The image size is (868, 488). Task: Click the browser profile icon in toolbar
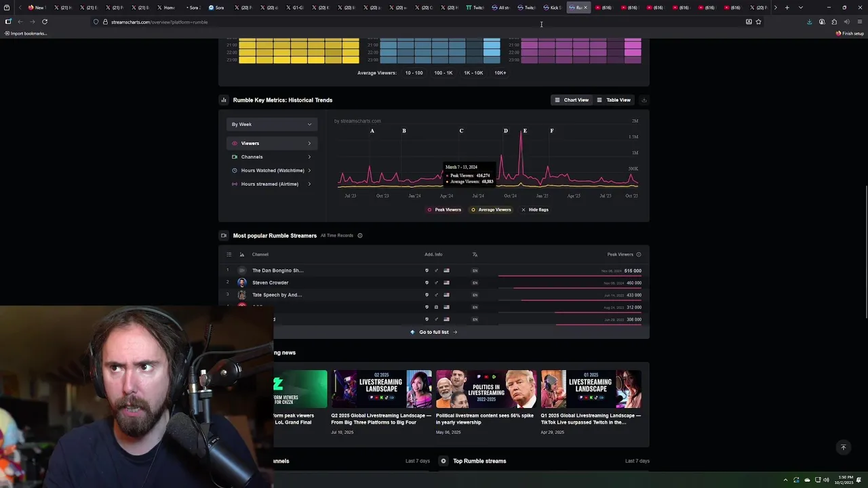pyautogui.click(x=822, y=22)
